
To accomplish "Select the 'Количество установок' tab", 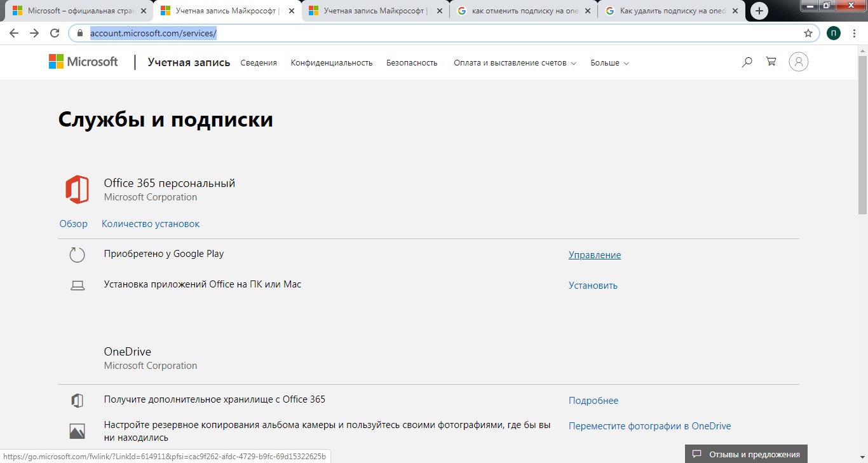I will coord(151,224).
